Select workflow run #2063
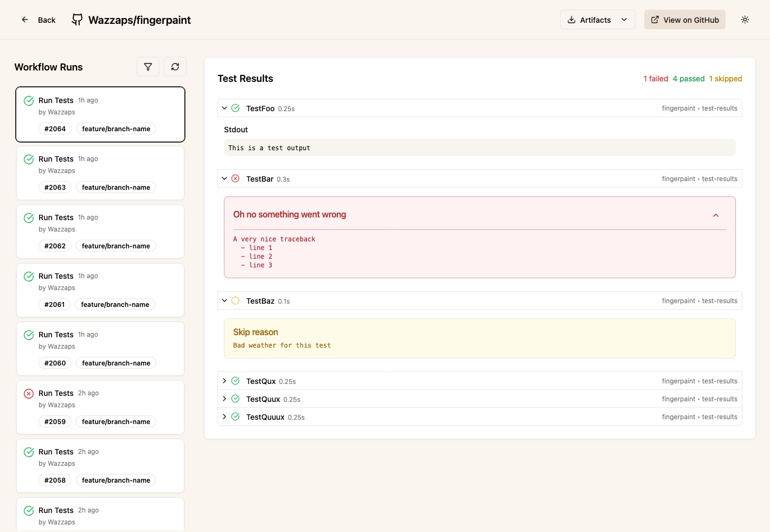This screenshot has height=532, width=770. (x=100, y=173)
